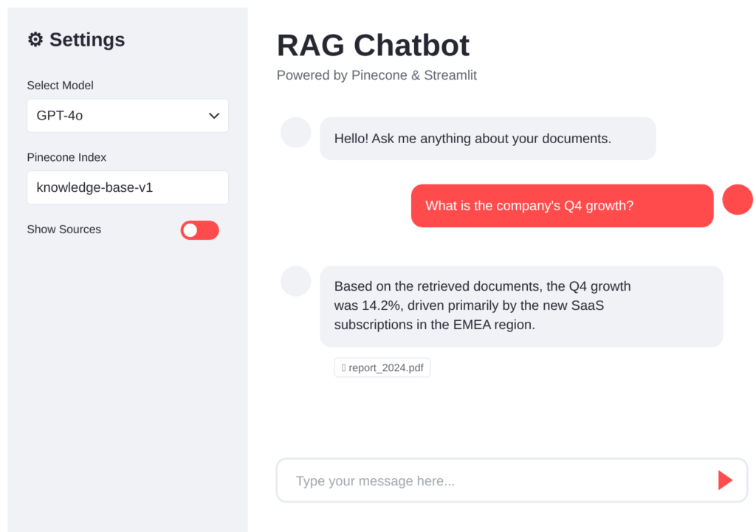Click the gear icon beside the Settings heading

point(35,40)
